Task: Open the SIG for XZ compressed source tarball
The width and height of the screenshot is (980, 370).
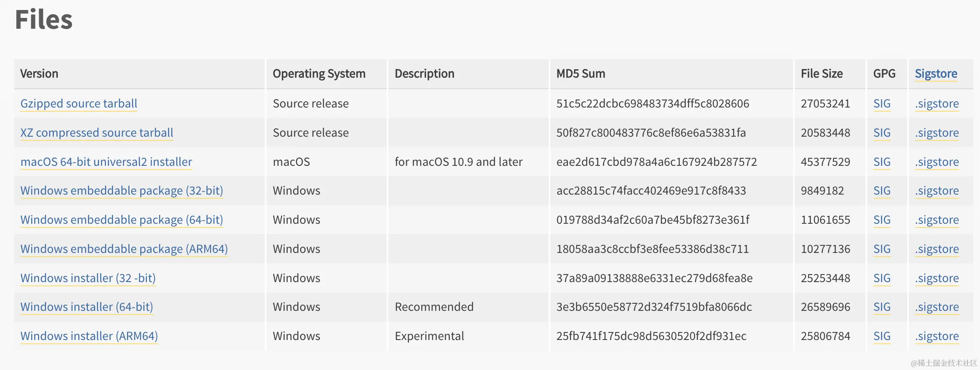Action: 882,132
